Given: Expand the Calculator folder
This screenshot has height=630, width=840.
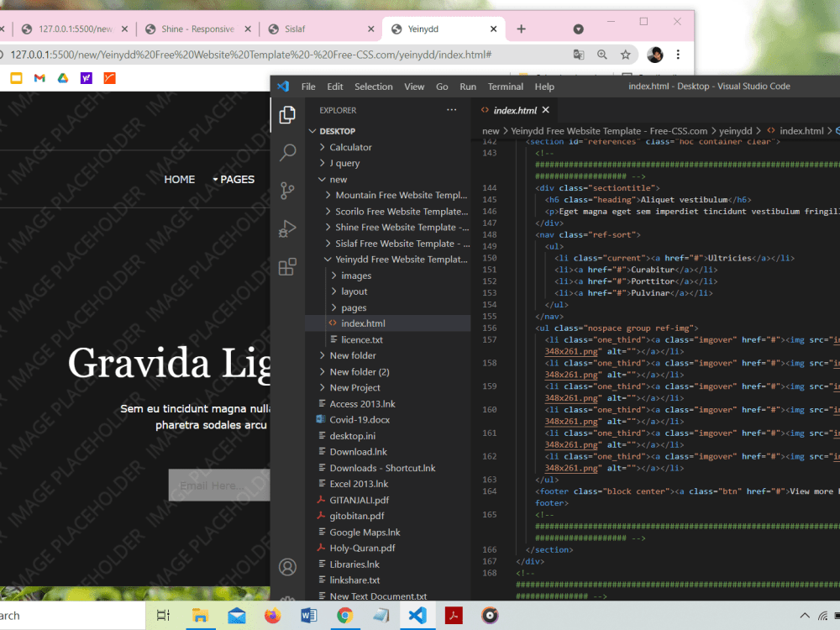Looking at the screenshot, I should click(x=322, y=147).
